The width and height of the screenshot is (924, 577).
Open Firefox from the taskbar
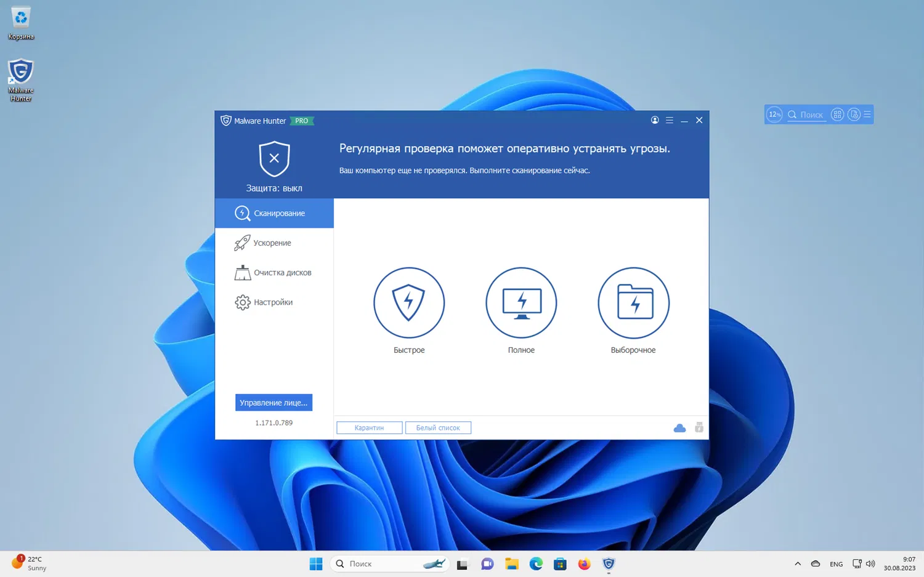click(x=583, y=563)
